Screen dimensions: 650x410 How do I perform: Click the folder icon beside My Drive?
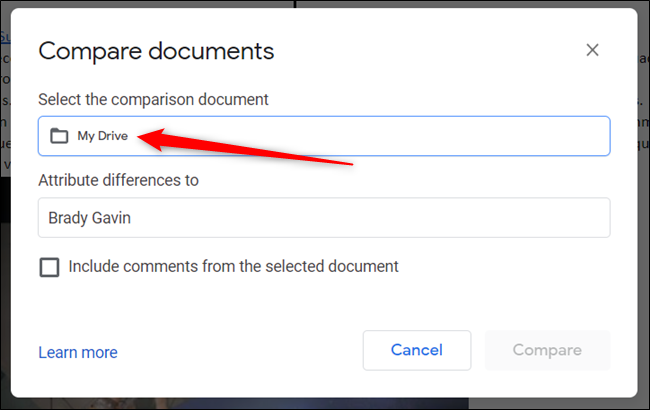[59, 136]
